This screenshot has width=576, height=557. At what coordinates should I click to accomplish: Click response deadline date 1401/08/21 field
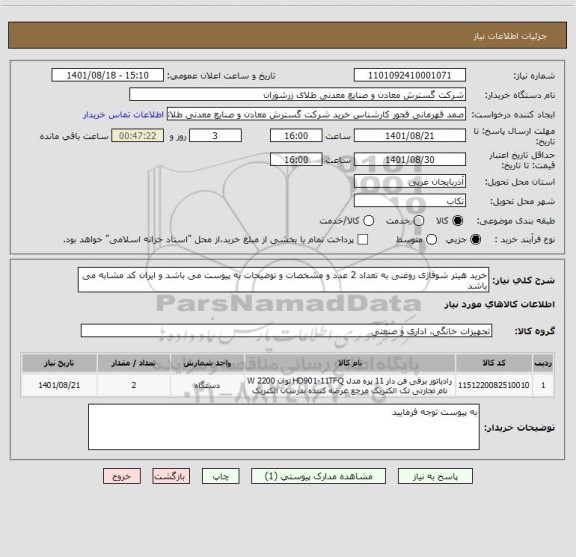click(410, 136)
